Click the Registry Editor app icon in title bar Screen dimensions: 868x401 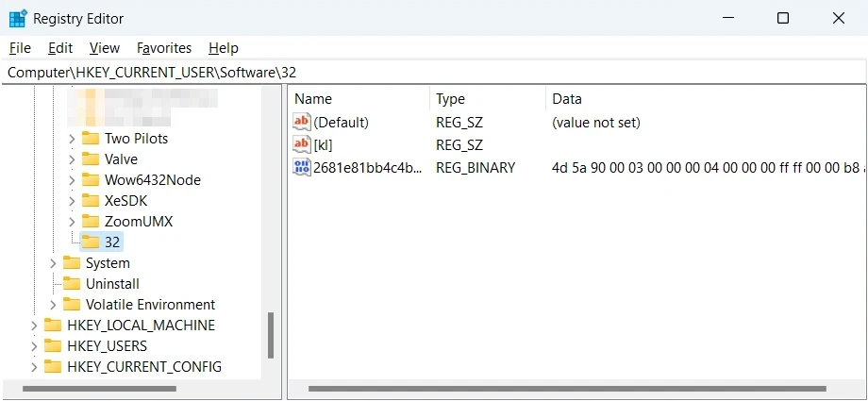[18, 18]
